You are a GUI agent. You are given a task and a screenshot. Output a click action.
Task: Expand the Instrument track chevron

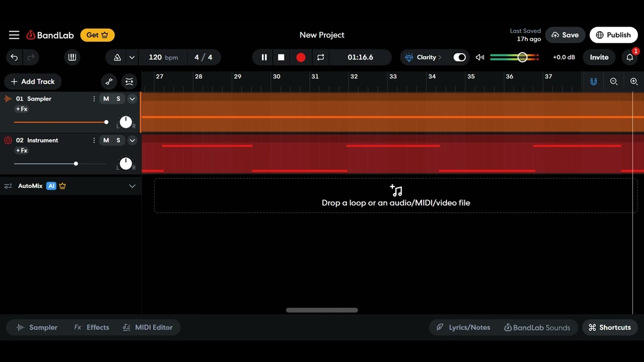click(132, 140)
